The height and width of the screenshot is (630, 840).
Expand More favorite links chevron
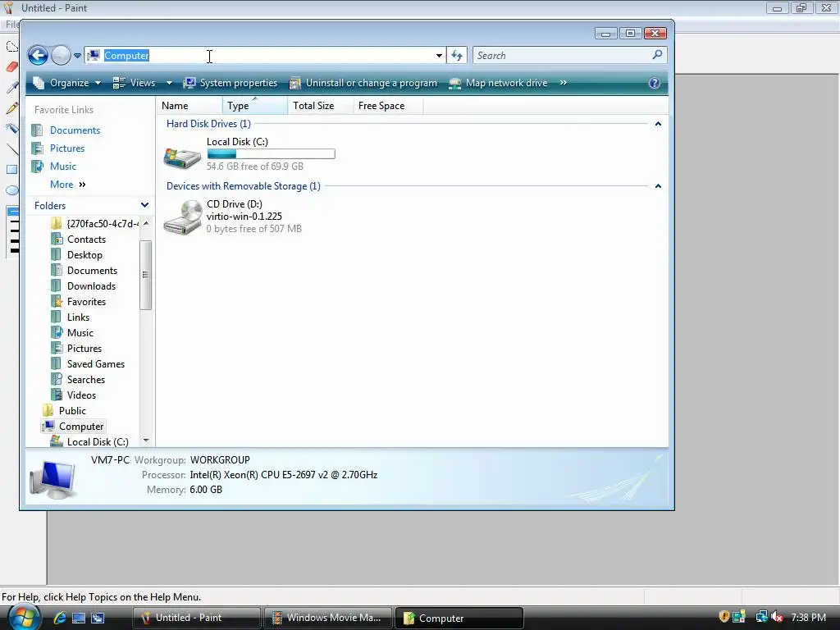click(x=82, y=185)
